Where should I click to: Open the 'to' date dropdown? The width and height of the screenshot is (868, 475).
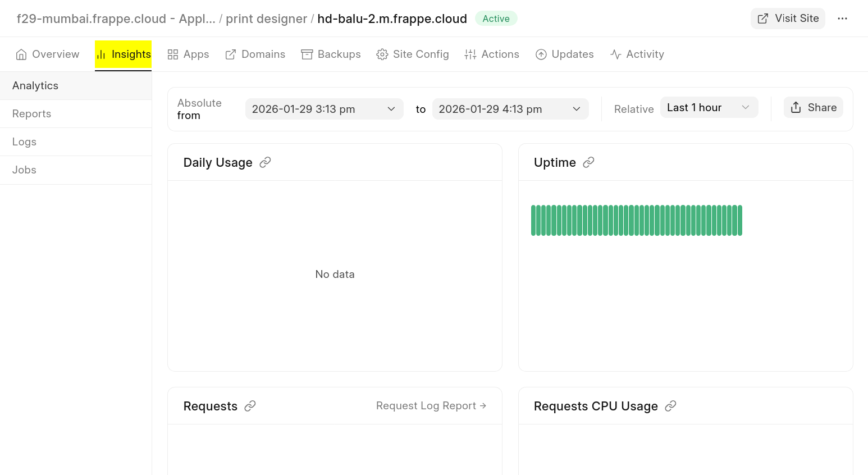coord(510,109)
